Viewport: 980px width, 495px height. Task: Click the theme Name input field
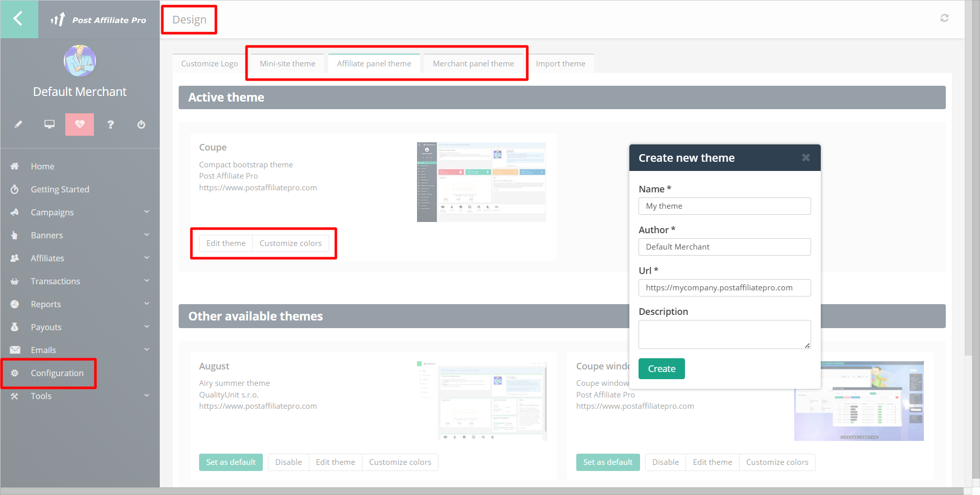click(724, 206)
